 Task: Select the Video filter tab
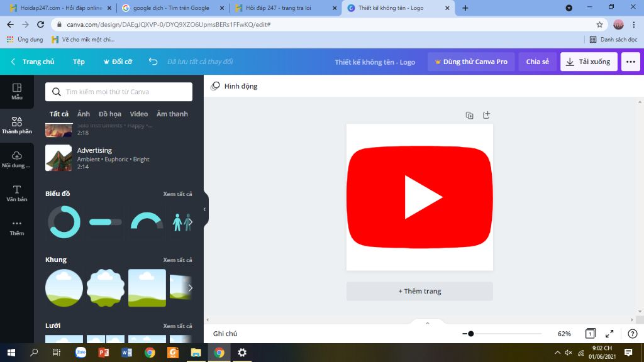(139, 114)
